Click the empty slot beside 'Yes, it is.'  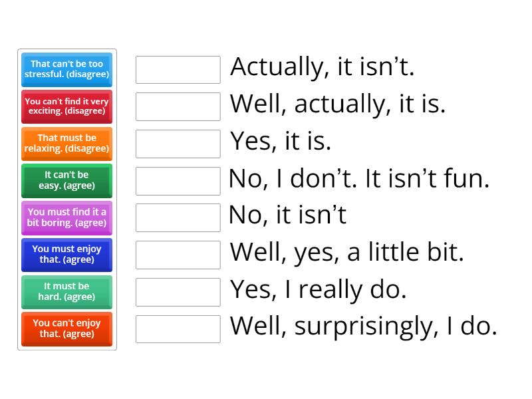[178, 144]
